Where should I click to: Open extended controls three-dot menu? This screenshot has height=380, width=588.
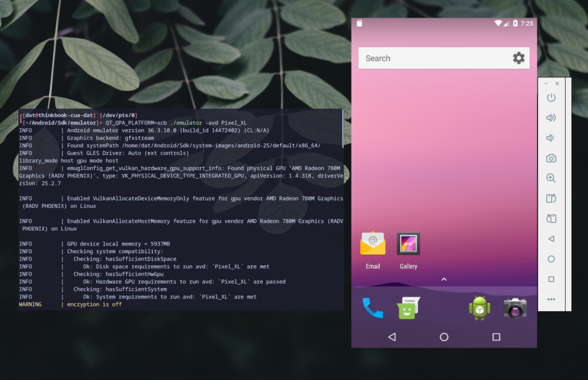click(551, 299)
